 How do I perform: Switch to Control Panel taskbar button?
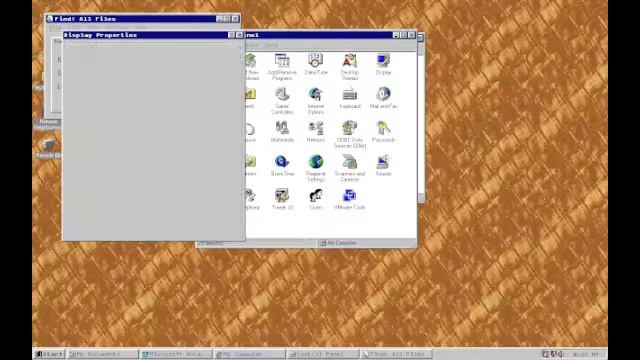click(x=323, y=354)
